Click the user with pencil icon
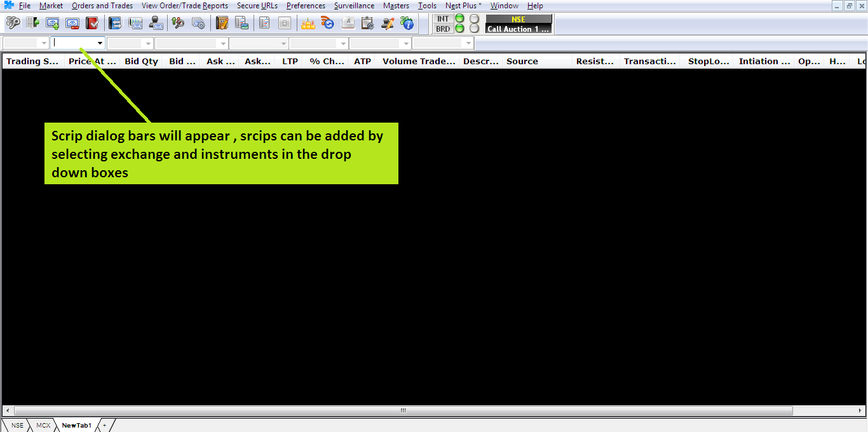Viewport: 868px width, 432px height. pyautogui.click(x=387, y=24)
